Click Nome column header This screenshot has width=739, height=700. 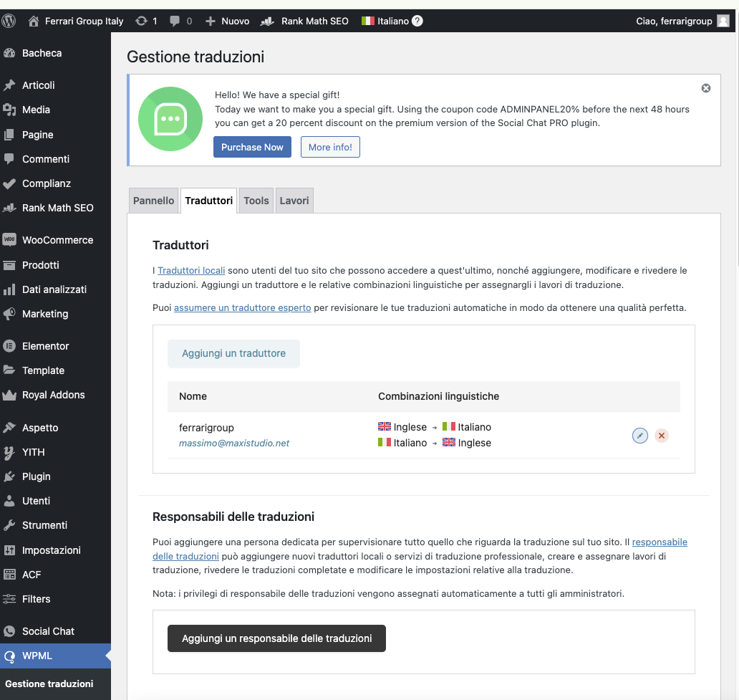pos(193,396)
